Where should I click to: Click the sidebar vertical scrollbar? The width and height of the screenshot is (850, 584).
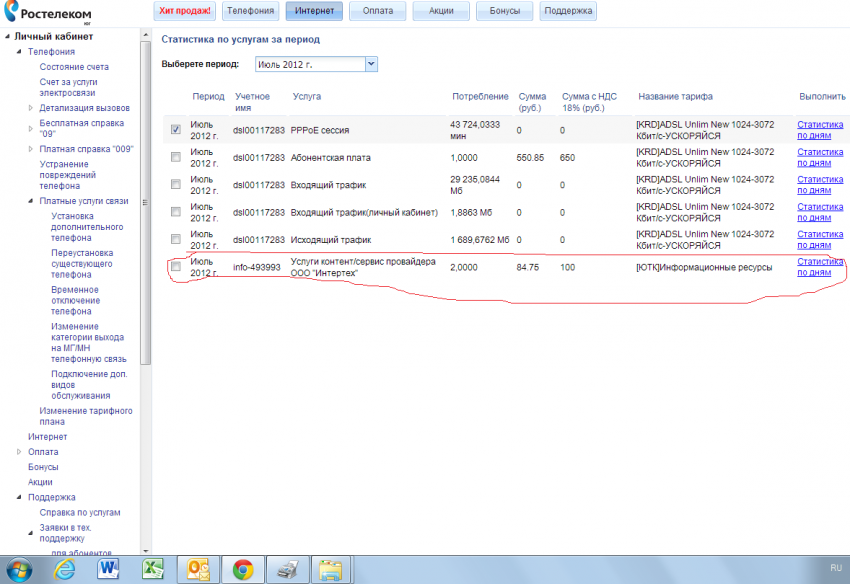click(x=146, y=200)
